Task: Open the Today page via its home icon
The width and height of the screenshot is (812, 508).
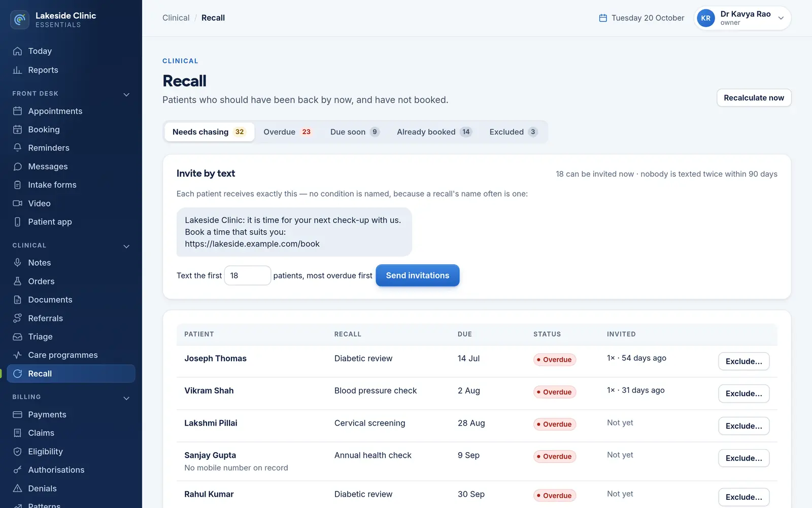Action: pyautogui.click(x=17, y=51)
